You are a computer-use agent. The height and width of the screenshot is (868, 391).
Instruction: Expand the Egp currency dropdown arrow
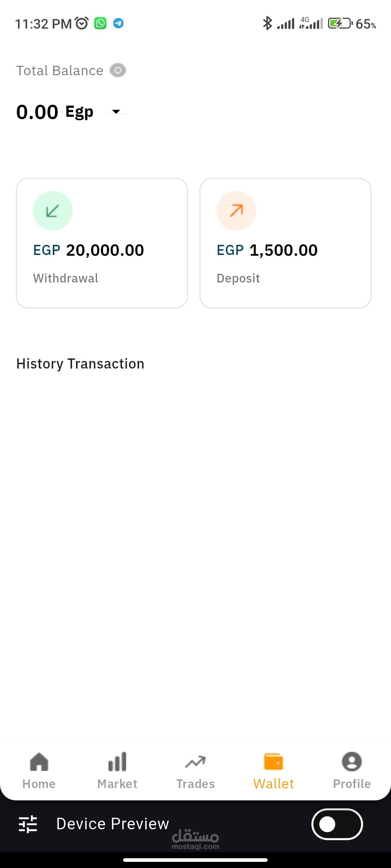click(x=116, y=112)
